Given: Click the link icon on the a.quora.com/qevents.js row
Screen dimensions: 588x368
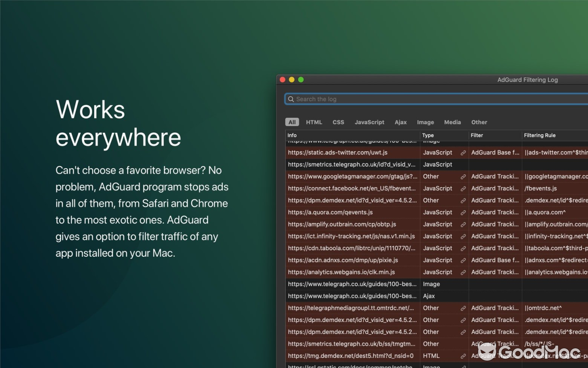Looking at the screenshot, I should coord(463,212).
